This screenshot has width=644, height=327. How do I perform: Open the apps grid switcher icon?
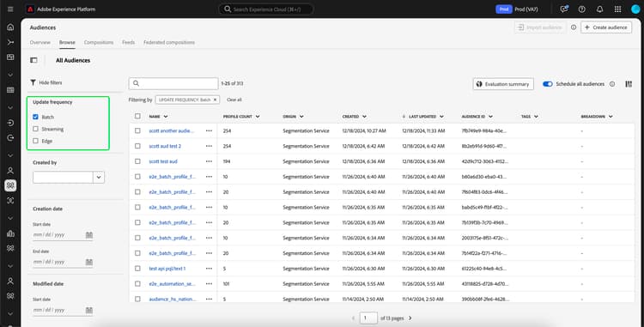coord(617,9)
